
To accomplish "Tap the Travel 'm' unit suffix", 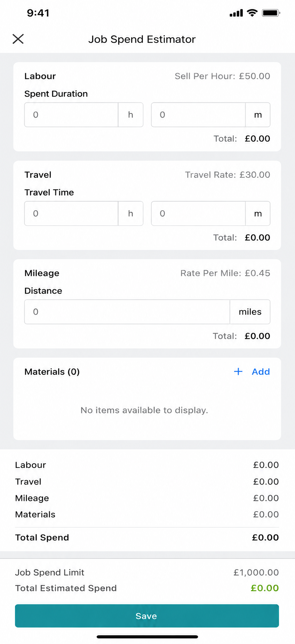I will (258, 213).
